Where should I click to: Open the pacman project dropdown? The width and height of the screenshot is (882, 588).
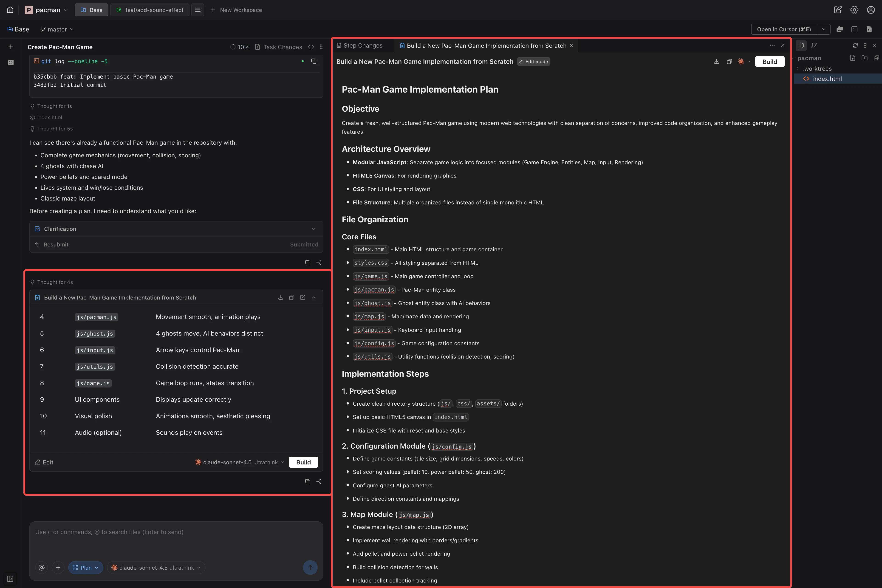pos(46,10)
